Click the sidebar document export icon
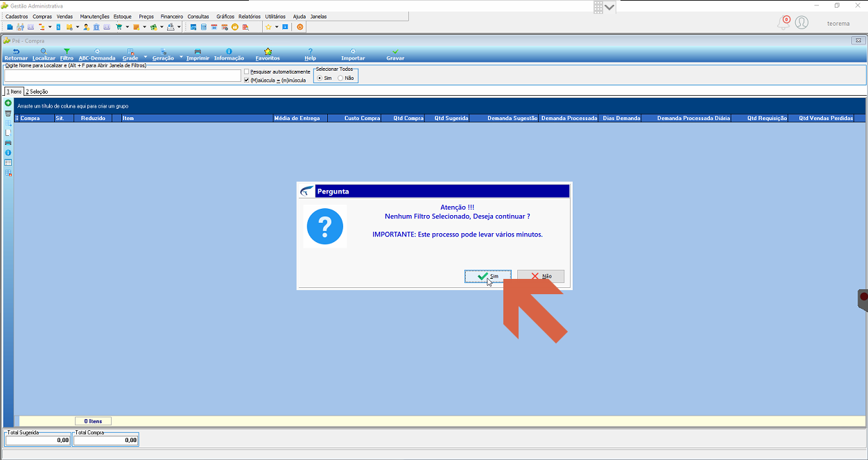Image resolution: width=868 pixels, height=460 pixels. coord(8,132)
